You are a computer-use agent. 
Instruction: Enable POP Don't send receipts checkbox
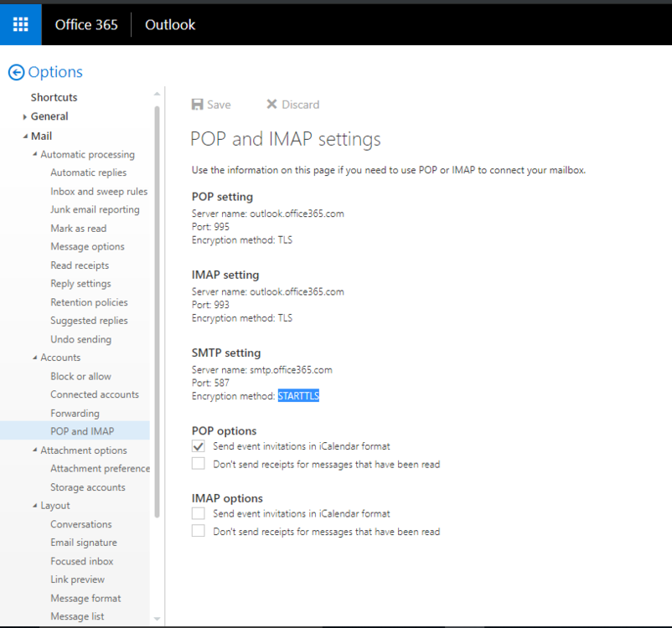tap(199, 464)
